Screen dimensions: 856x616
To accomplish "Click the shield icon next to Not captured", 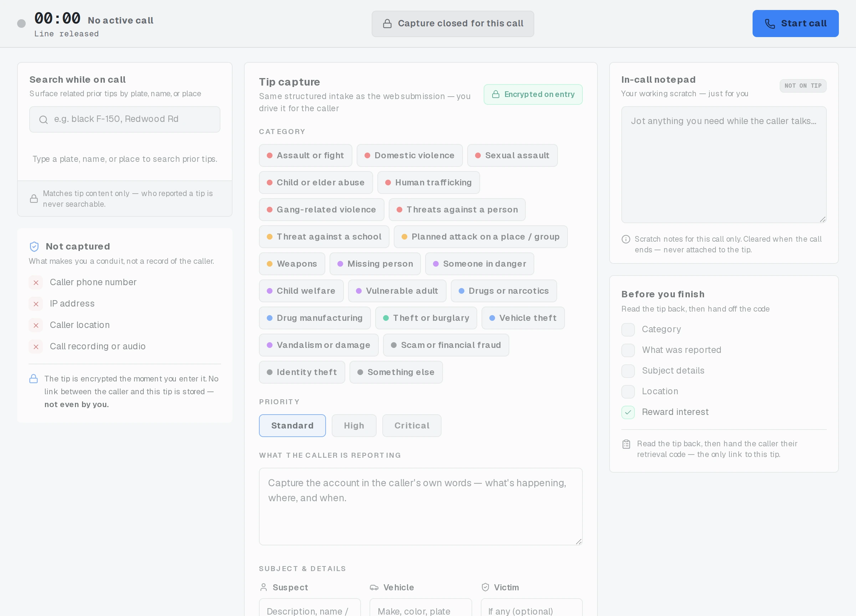I will pyautogui.click(x=34, y=247).
